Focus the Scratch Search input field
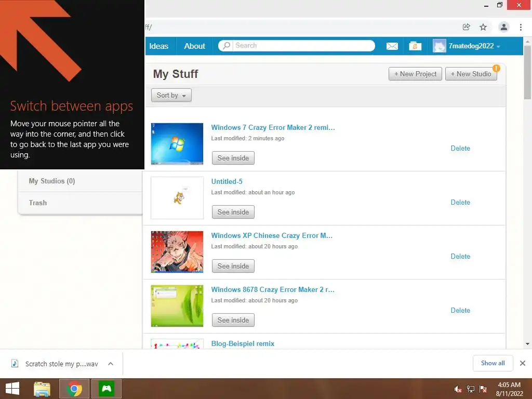 click(x=304, y=46)
